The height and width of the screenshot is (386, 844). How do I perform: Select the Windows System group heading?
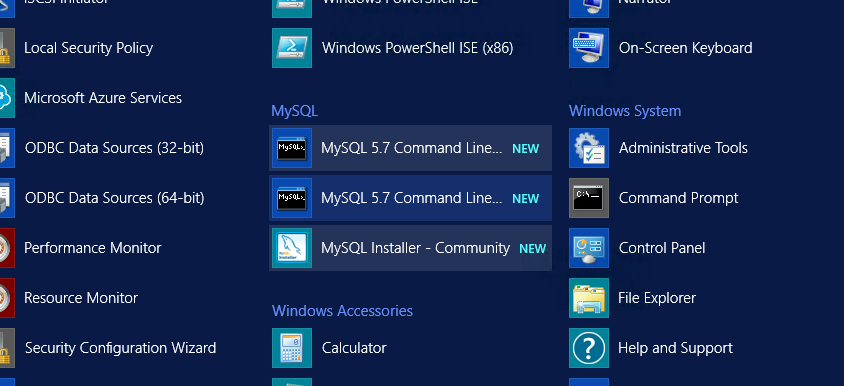pyautogui.click(x=625, y=111)
